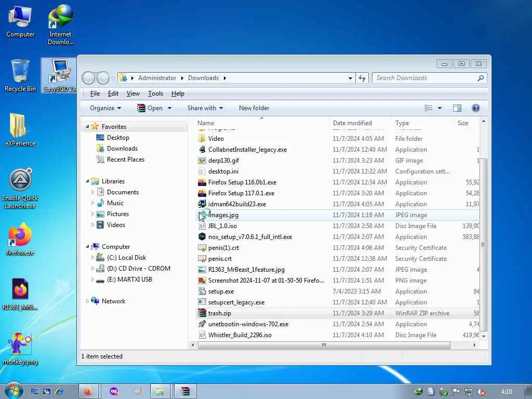Select the nox_setup_v7.0.6.1_full_intl.exe file

click(x=250, y=237)
